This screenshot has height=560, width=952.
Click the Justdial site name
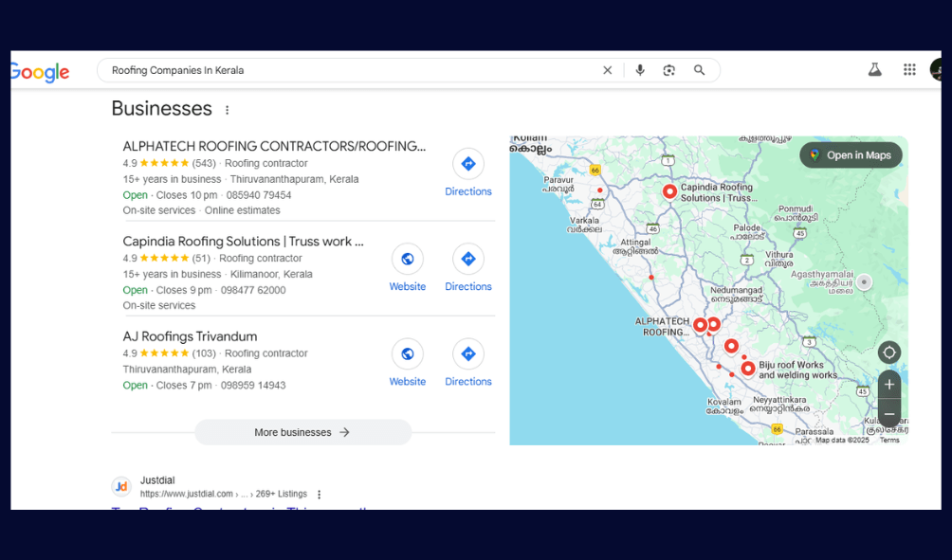pyautogui.click(x=157, y=480)
